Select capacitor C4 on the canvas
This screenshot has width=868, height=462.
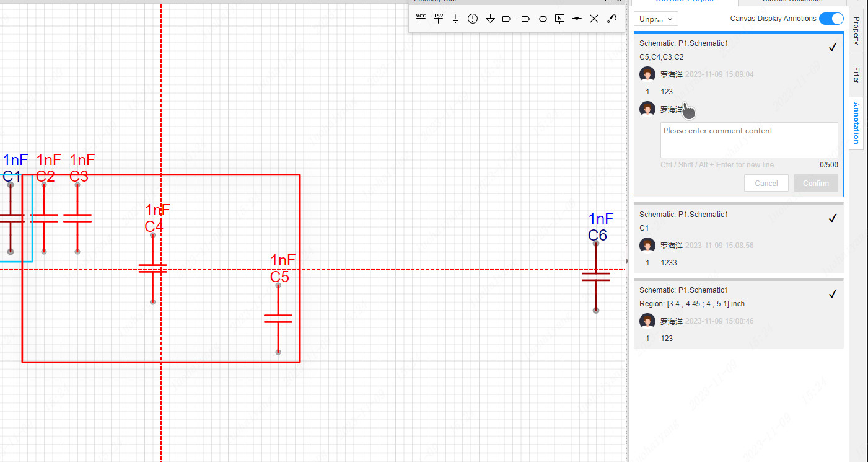coord(152,269)
